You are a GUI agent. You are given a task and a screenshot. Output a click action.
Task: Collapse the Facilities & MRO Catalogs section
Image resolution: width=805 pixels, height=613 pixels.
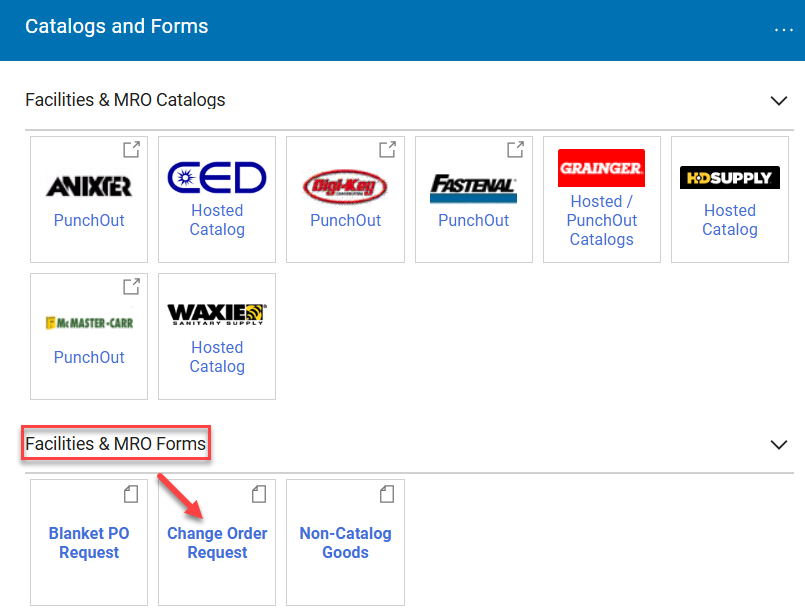point(779,101)
